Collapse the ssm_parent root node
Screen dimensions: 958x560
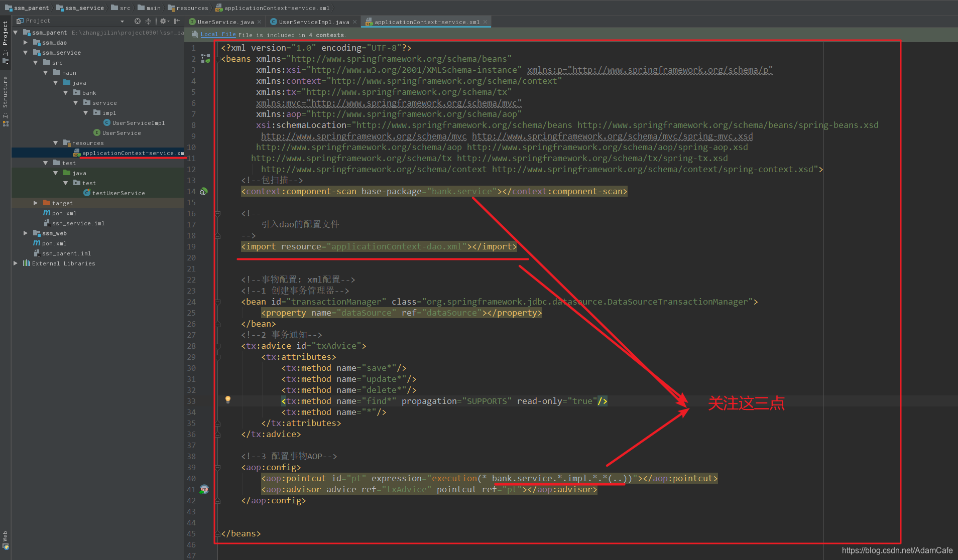pyautogui.click(x=16, y=33)
